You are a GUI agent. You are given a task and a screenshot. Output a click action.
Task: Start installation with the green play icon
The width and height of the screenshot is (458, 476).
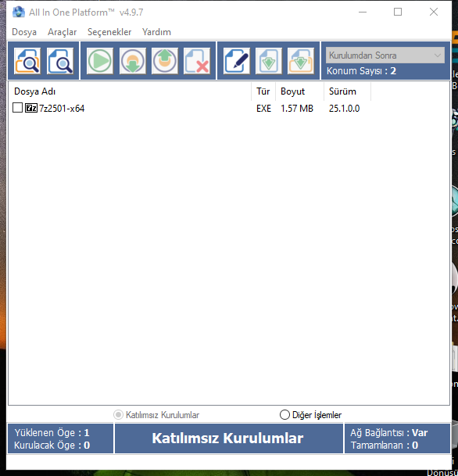[100, 61]
